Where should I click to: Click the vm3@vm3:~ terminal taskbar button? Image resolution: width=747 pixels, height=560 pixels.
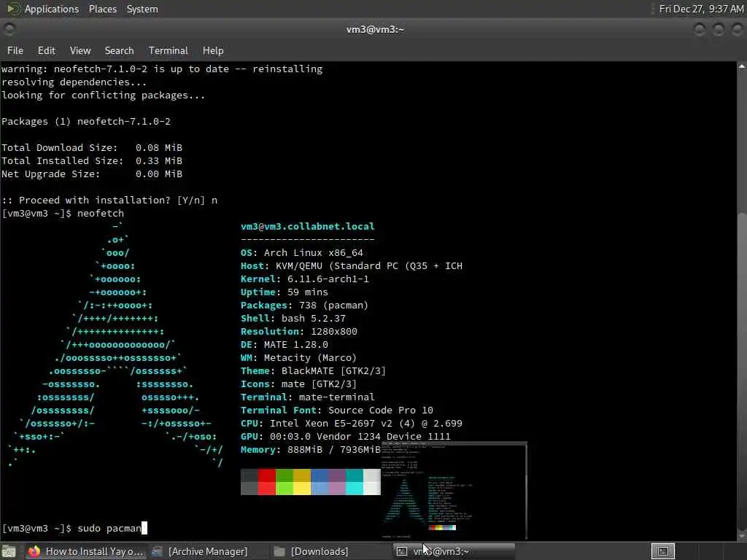point(454,551)
